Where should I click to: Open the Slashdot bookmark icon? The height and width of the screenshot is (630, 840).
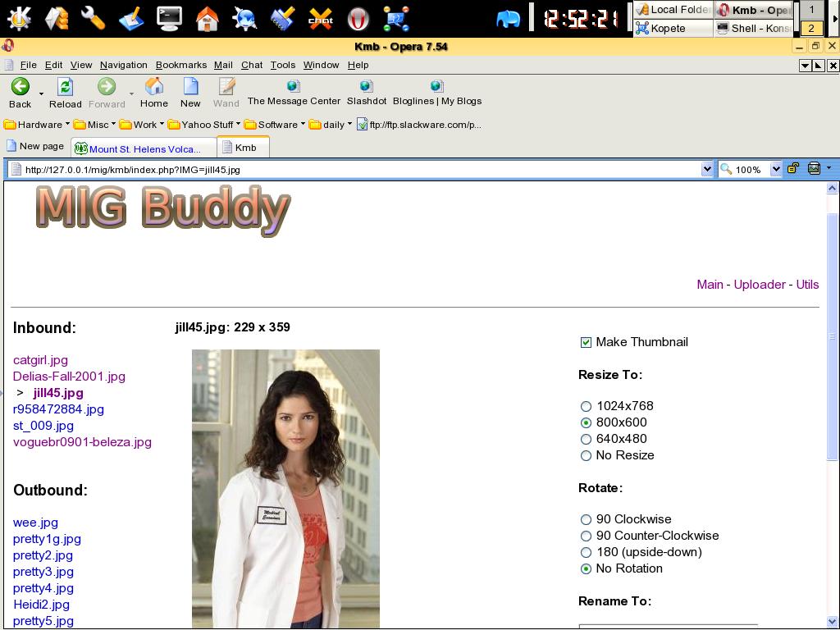pos(366,85)
